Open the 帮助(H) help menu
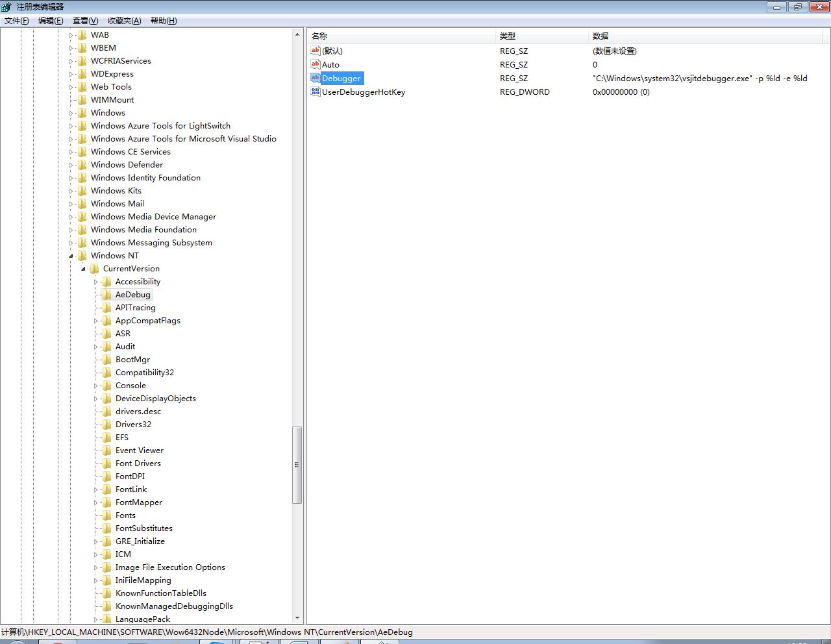 coord(164,20)
